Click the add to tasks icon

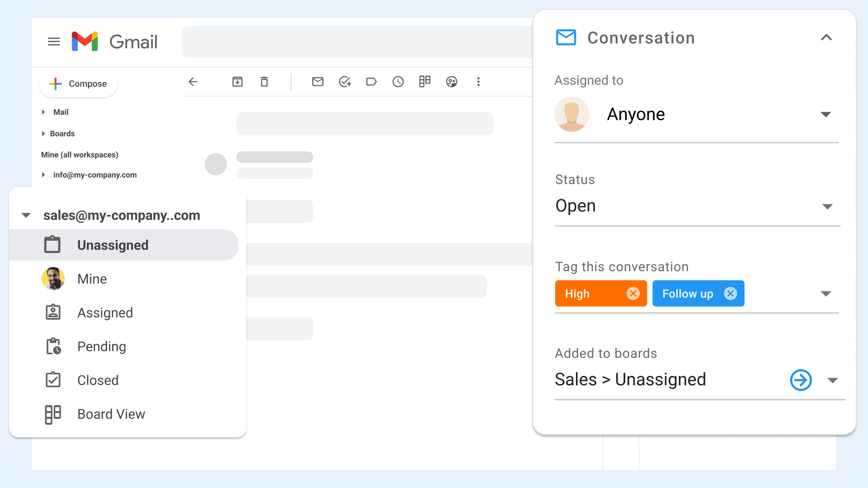coord(345,82)
